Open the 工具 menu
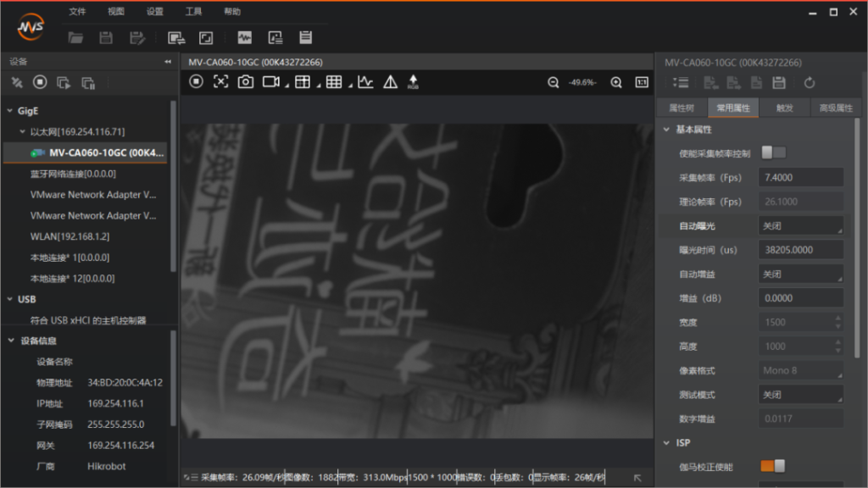The image size is (868, 488). [x=193, y=12]
